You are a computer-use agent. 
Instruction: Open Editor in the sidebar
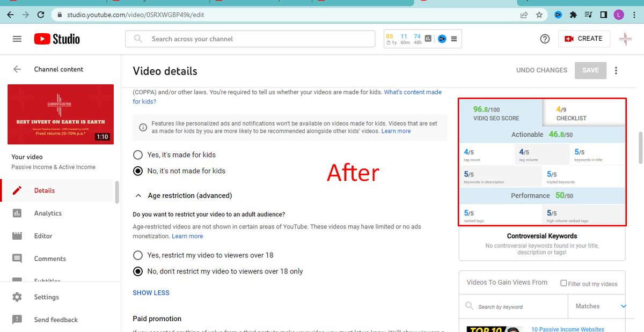pos(58,235)
